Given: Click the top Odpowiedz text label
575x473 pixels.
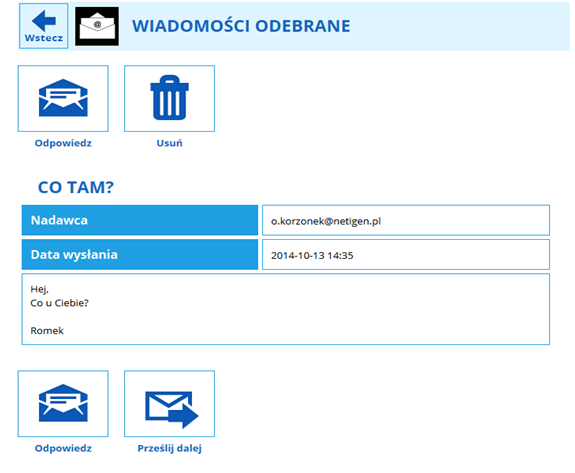Looking at the screenshot, I should coord(63,143).
